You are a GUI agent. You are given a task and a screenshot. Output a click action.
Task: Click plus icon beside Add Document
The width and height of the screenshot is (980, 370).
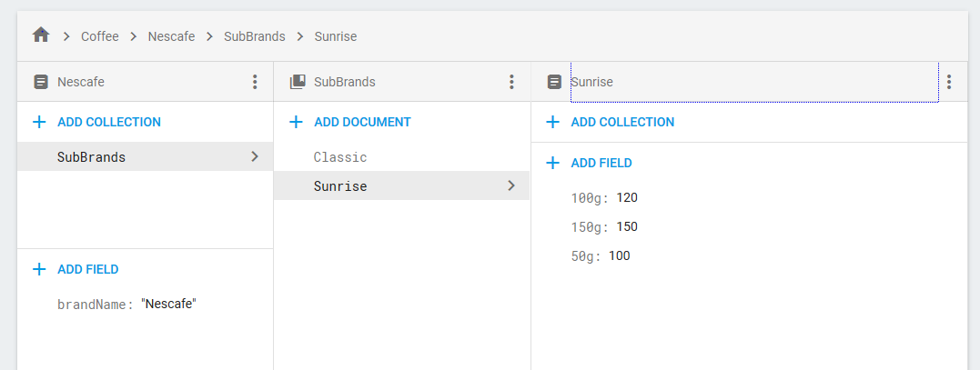(x=296, y=122)
